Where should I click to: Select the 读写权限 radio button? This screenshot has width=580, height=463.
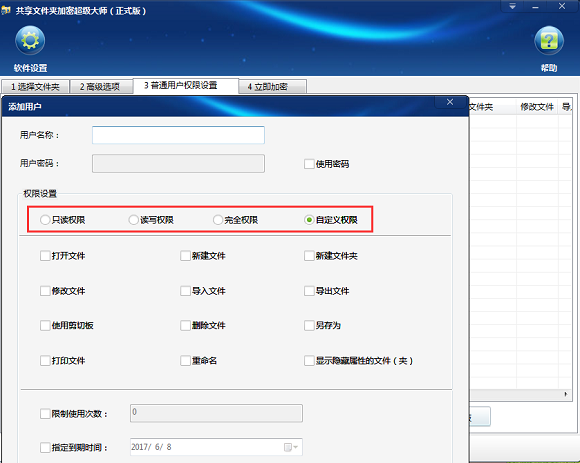pyautogui.click(x=133, y=220)
